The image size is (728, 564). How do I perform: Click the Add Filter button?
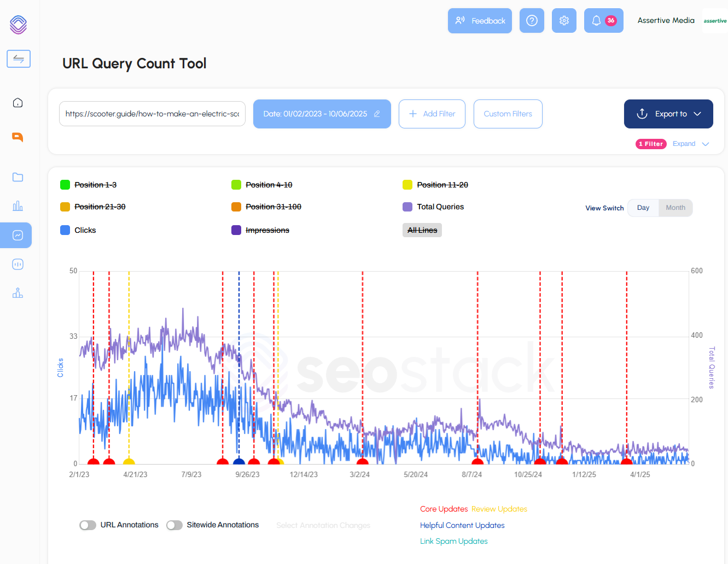click(432, 114)
